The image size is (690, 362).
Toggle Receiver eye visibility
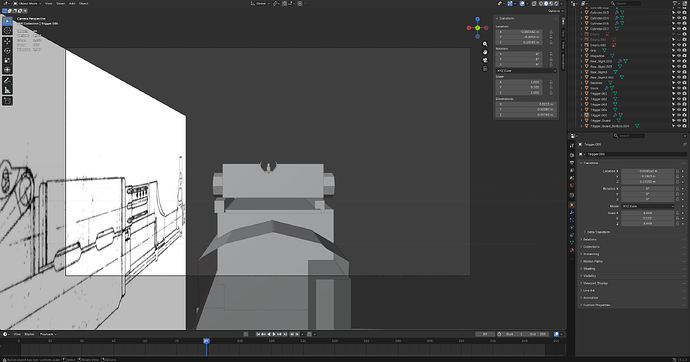(679, 83)
